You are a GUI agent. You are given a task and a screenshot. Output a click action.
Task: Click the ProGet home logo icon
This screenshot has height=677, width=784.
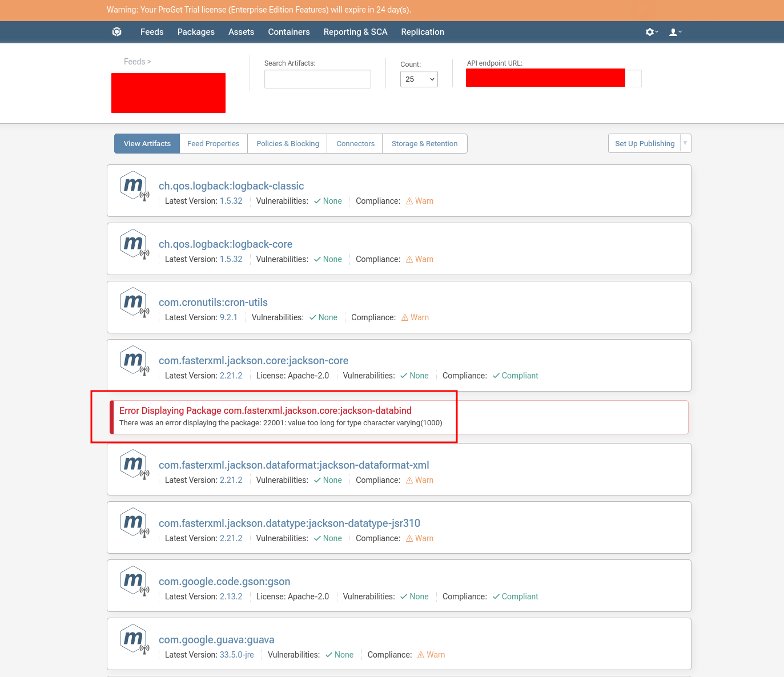(x=117, y=32)
